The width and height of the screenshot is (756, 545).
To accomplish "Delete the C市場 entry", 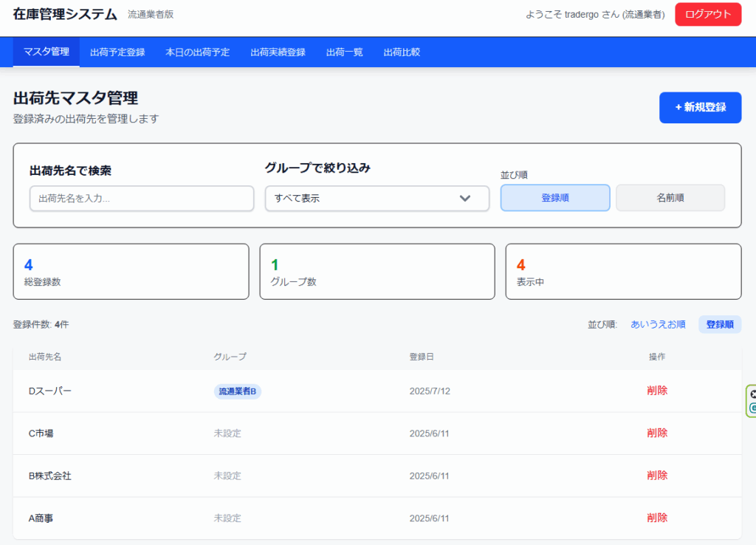I will (656, 433).
